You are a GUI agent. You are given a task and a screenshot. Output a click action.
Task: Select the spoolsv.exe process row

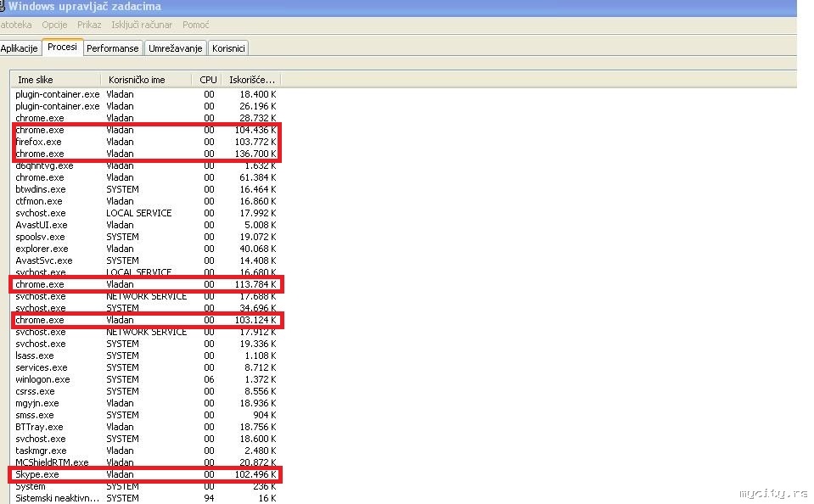point(145,238)
